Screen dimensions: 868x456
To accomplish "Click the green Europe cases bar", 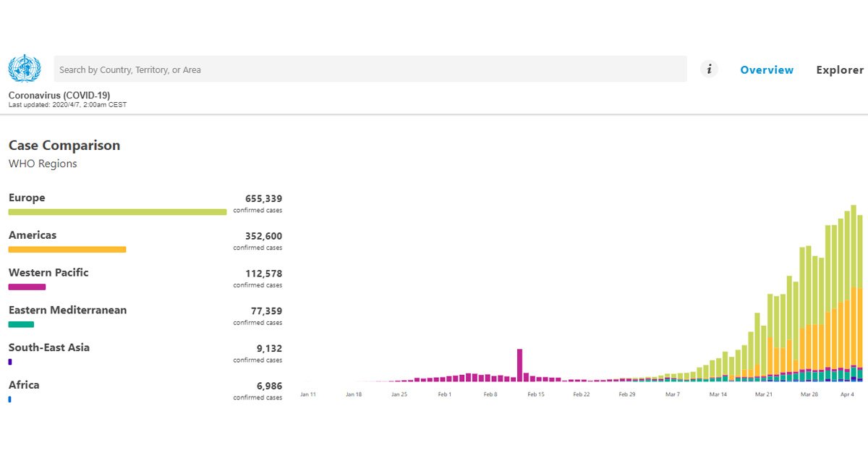I will tap(117, 212).
